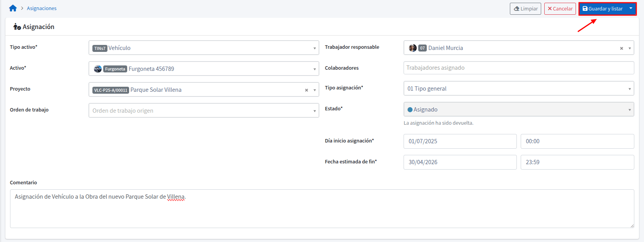Click the end time field 23:59
This screenshot has height=242, width=644.
(577, 162)
